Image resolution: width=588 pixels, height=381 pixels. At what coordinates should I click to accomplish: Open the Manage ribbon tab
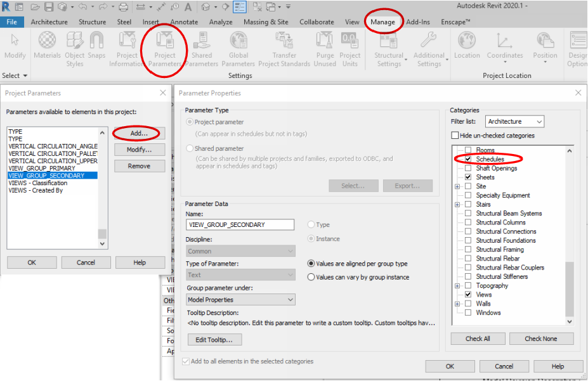click(383, 21)
